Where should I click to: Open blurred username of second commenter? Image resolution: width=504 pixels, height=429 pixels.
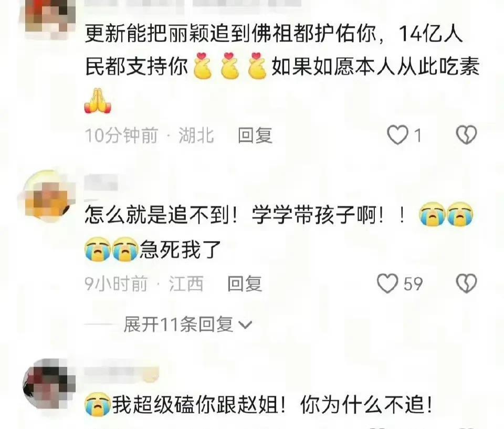pos(101,182)
